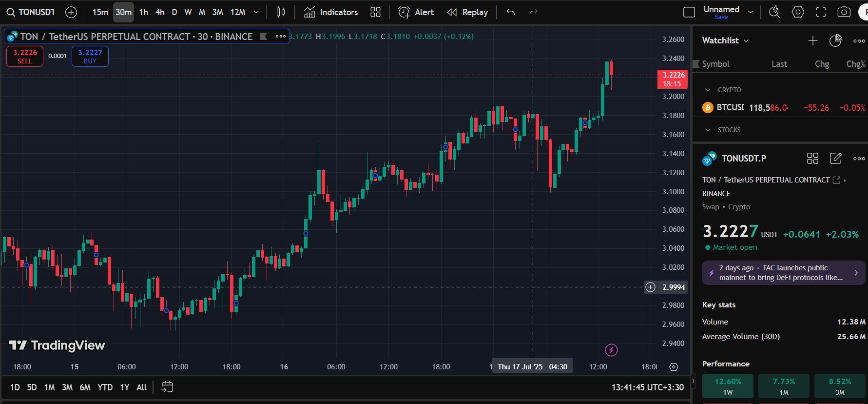Set the chart range to 5D
Image resolution: width=868 pixels, height=404 pixels.
[x=32, y=387]
